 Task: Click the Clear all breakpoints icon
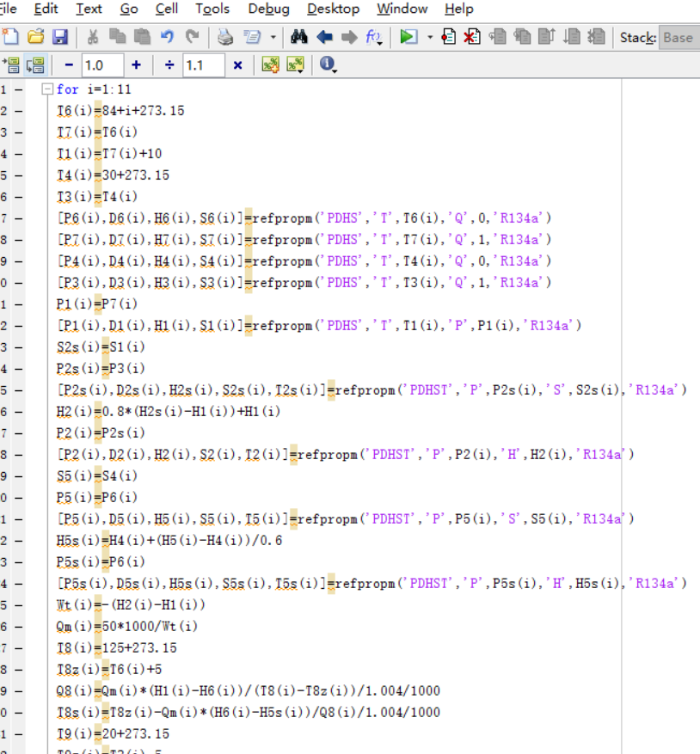(472, 37)
